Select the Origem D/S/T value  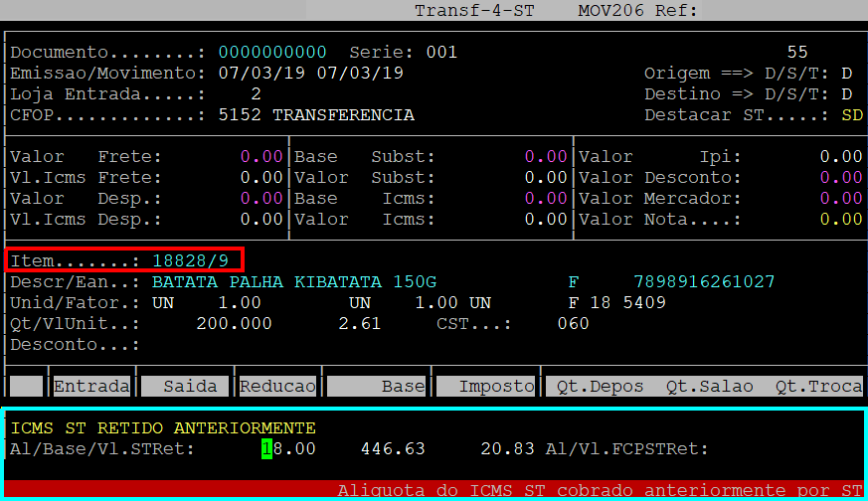[x=846, y=74]
